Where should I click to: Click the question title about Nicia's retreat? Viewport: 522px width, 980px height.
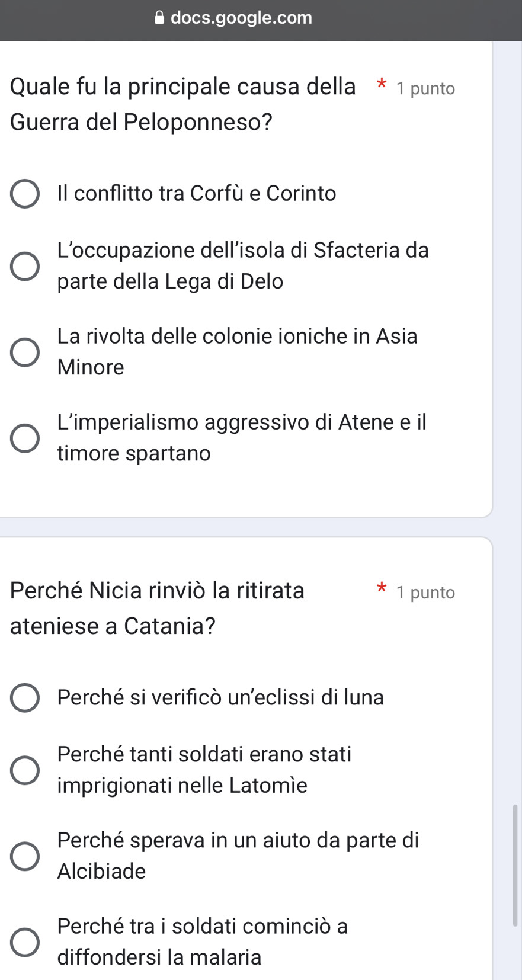[x=157, y=608]
